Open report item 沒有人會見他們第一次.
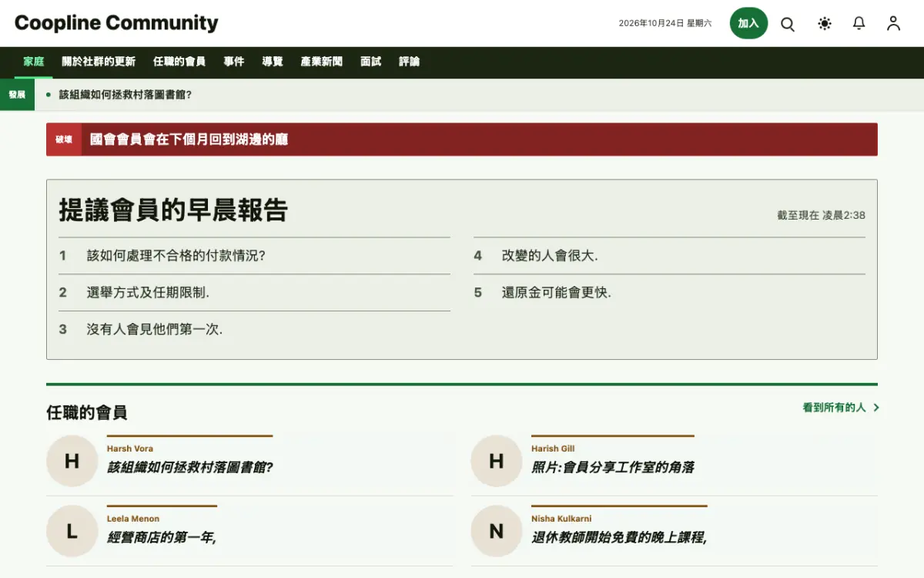 (155, 330)
